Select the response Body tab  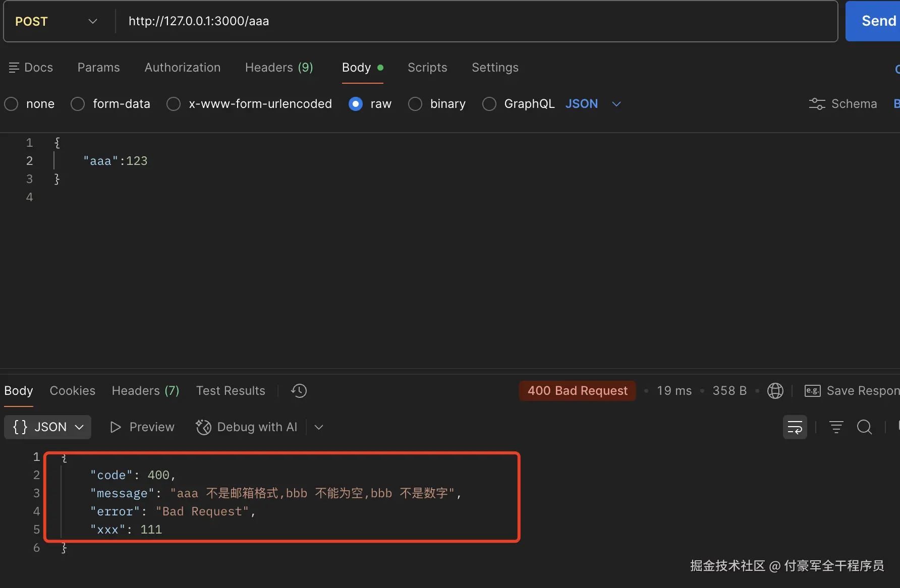coord(19,391)
